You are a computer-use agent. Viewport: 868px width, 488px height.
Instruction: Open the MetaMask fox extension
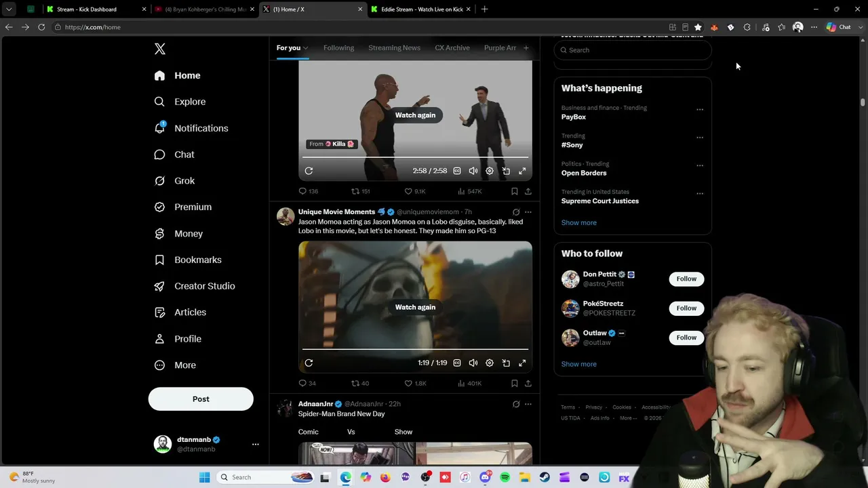(x=714, y=27)
